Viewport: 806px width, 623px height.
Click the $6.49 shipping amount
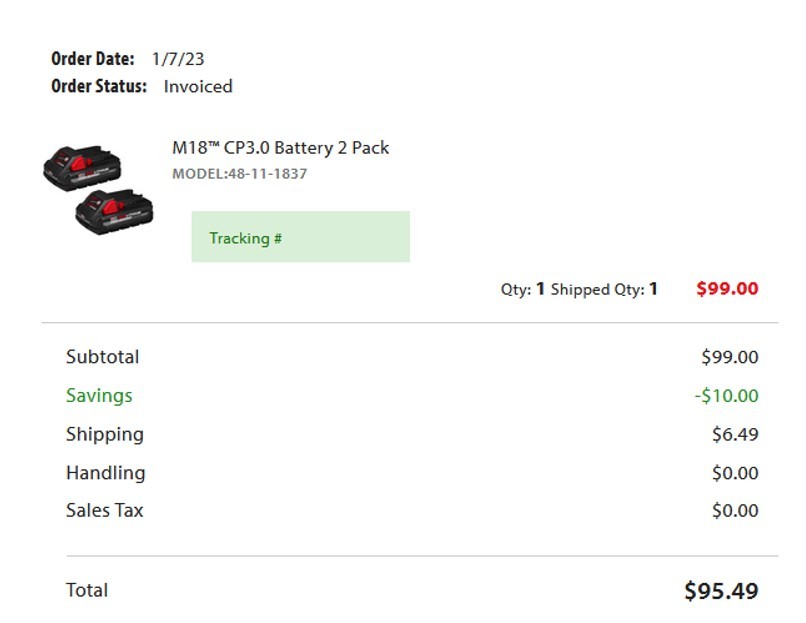pyautogui.click(x=735, y=435)
